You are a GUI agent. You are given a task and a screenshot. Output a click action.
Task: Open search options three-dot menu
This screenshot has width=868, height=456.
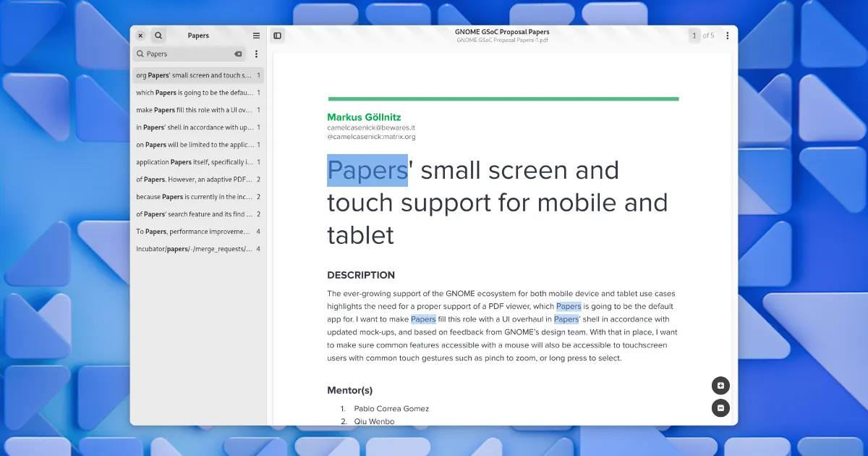click(256, 54)
